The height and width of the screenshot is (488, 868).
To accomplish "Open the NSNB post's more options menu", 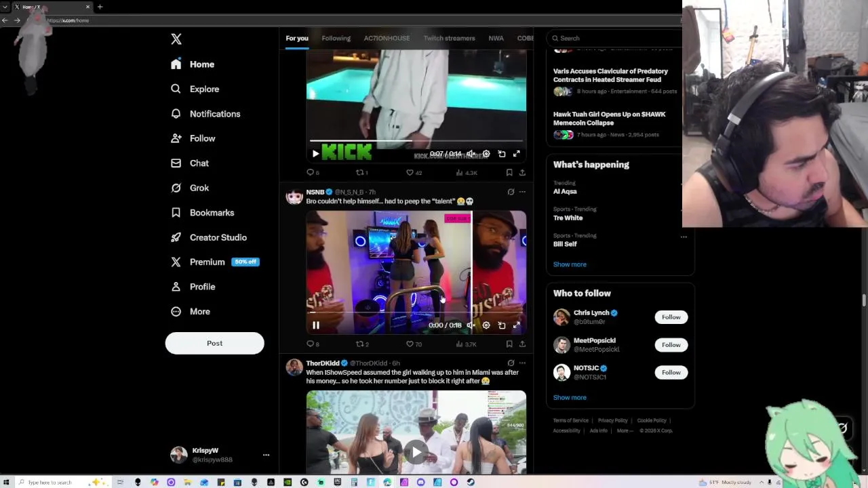I will click(x=522, y=192).
